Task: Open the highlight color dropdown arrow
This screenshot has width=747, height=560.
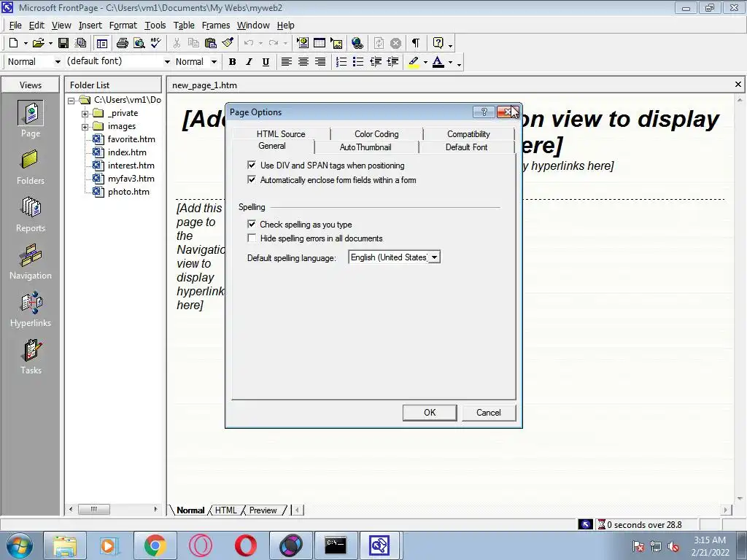Action: [x=425, y=62]
